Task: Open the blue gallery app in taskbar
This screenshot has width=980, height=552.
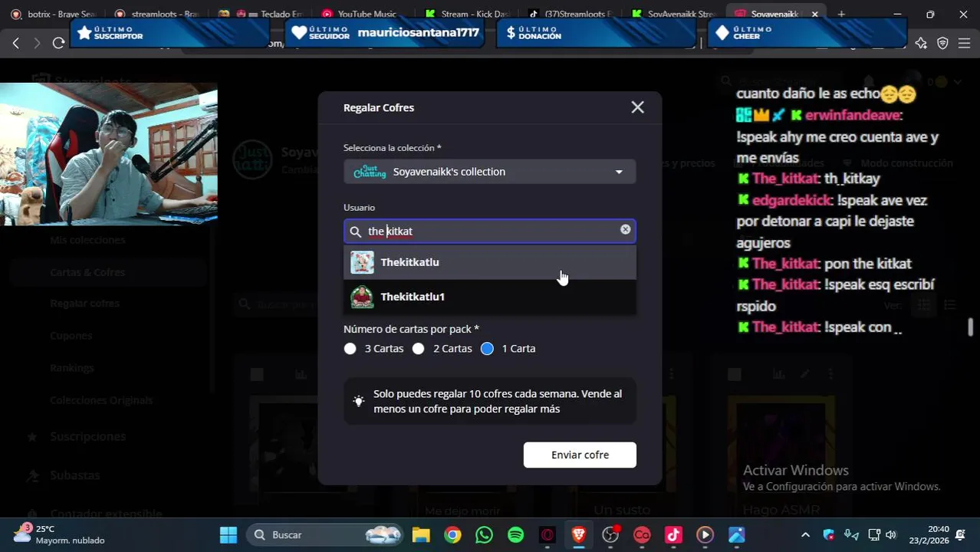Action: [x=736, y=534]
